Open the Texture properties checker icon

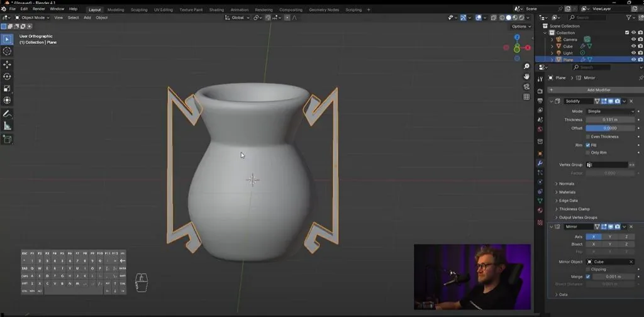[x=540, y=223]
